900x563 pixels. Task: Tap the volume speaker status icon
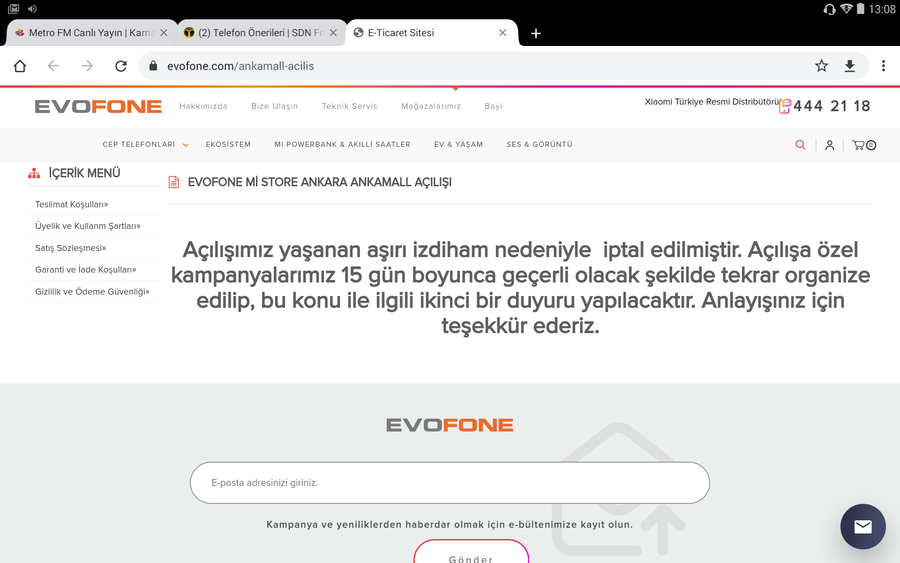(32, 9)
